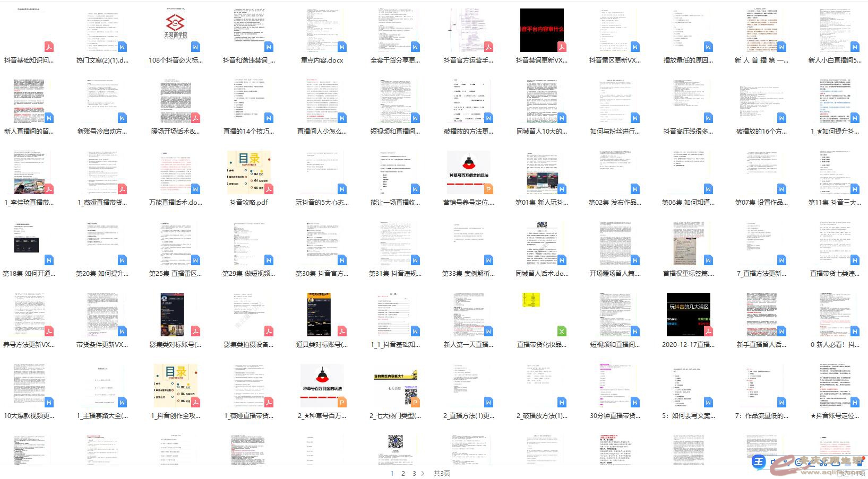This screenshot has width=868, height=479.
Task: Open the 同城留人话术 document name
Action: [542, 274]
